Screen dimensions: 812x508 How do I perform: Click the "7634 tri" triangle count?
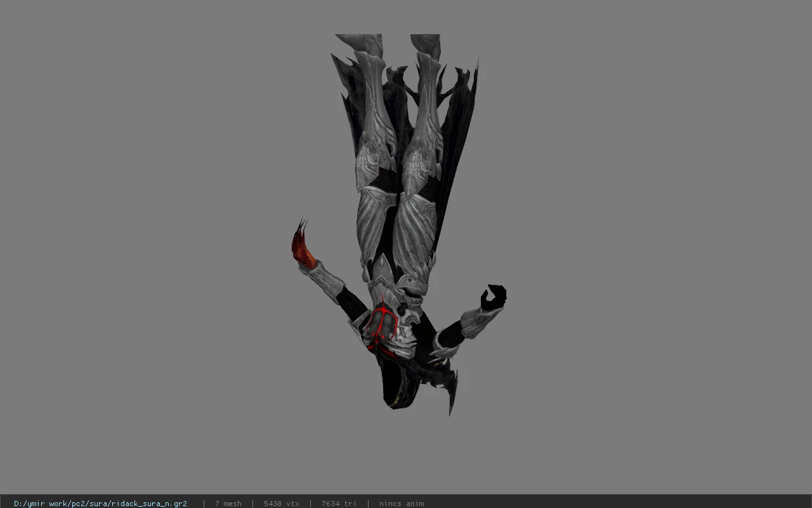click(339, 504)
